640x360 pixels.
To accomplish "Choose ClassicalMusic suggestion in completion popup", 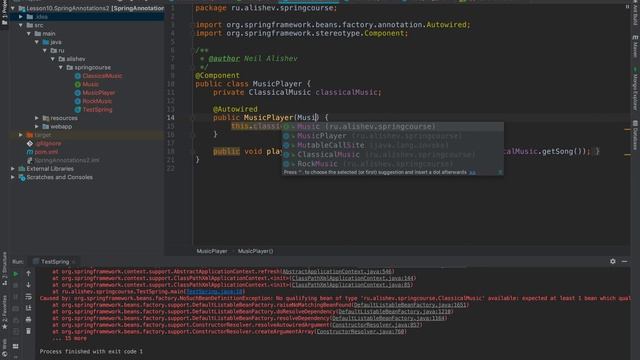I will pos(393,155).
